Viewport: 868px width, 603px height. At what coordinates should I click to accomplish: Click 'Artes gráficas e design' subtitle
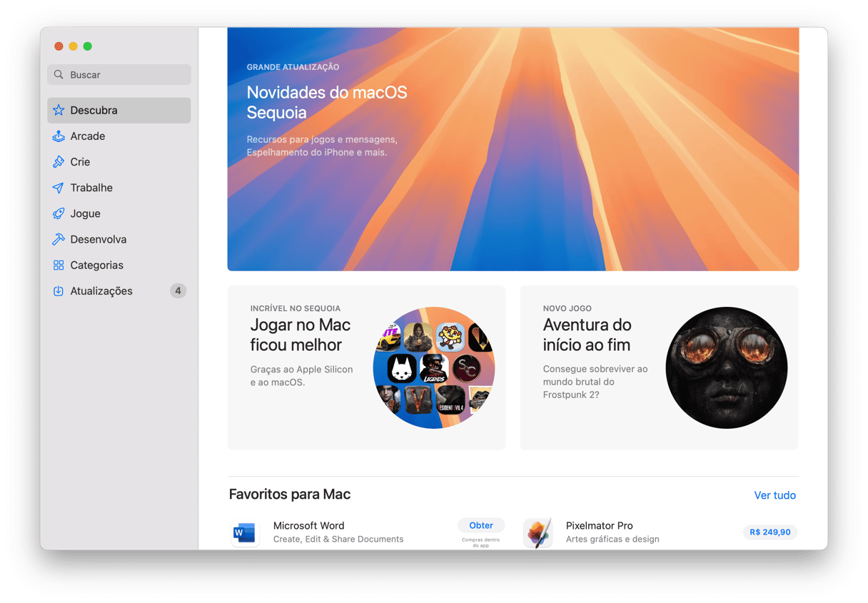coord(612,539)
